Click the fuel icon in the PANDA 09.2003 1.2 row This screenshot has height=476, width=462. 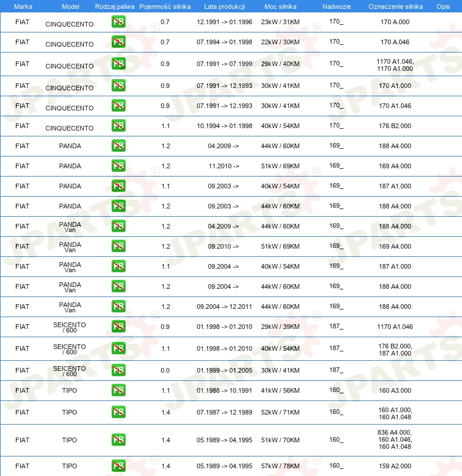click(x=119, y=206)
